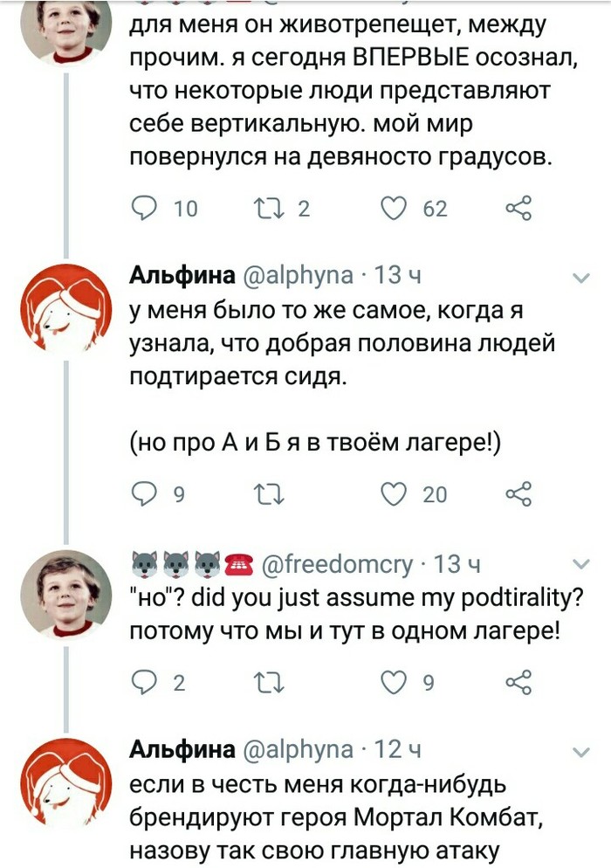Open Альфина's Santa-hat avatar on the 13 ч tweet
Image resolution: width=611 pixels, height=868 pixels.
coord(66,310)
